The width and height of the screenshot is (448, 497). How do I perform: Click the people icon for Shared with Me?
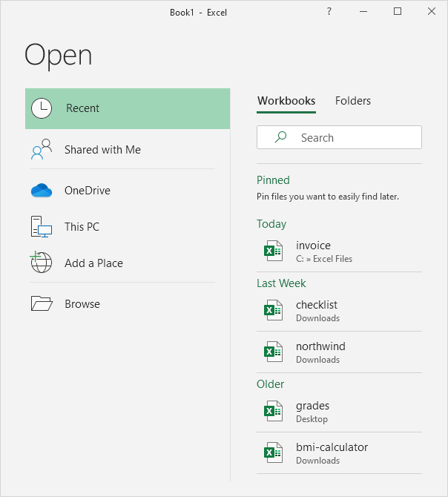tap(42, 150)
